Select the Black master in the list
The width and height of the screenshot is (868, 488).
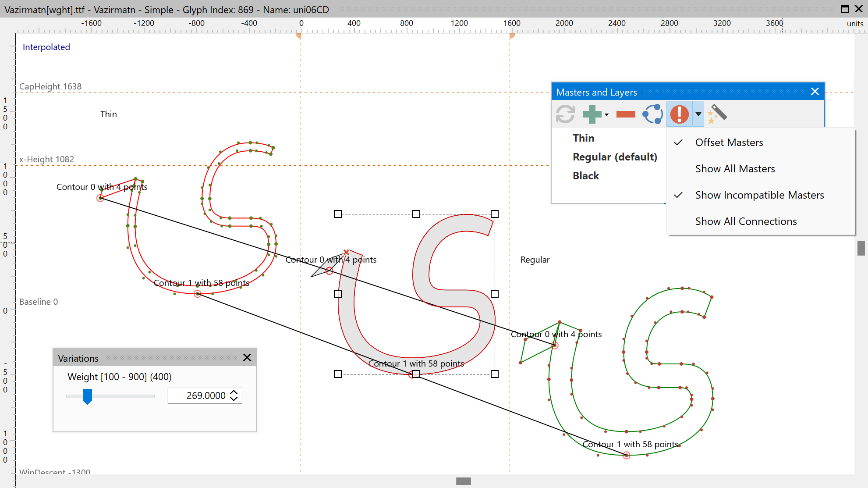pyautogui.click(x=585, y=176)
